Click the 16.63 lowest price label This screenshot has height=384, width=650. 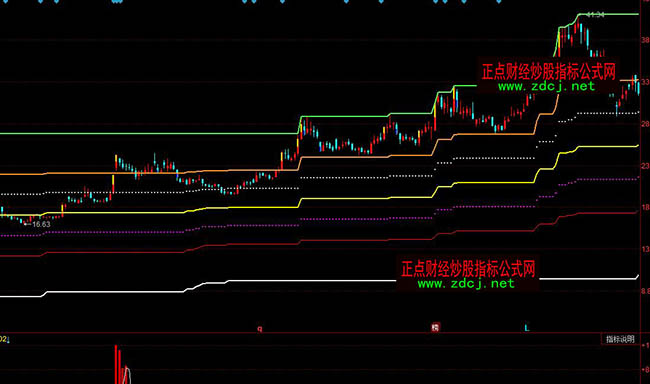pos(41,224)
